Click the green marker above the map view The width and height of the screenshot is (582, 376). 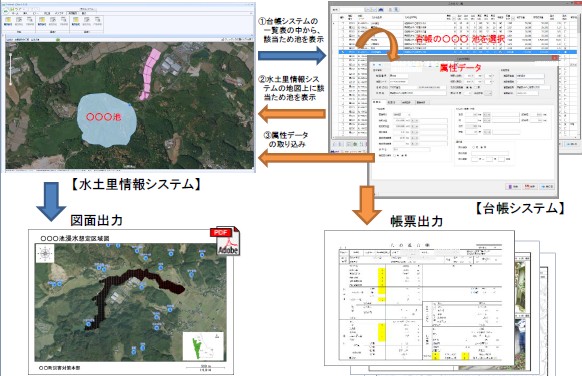click(58, 40)
